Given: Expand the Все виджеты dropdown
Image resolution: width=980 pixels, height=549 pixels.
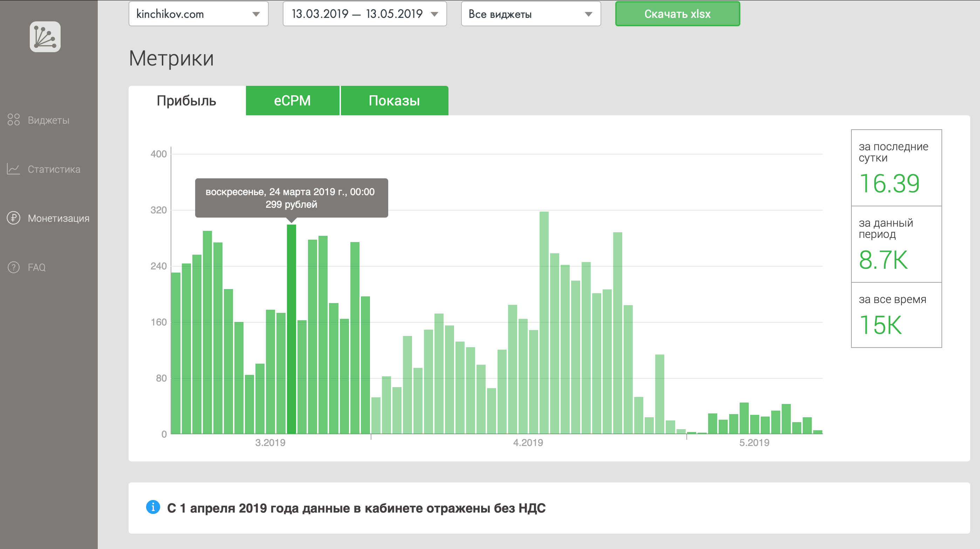Looking at the screenshot, I should click(530, 14).
